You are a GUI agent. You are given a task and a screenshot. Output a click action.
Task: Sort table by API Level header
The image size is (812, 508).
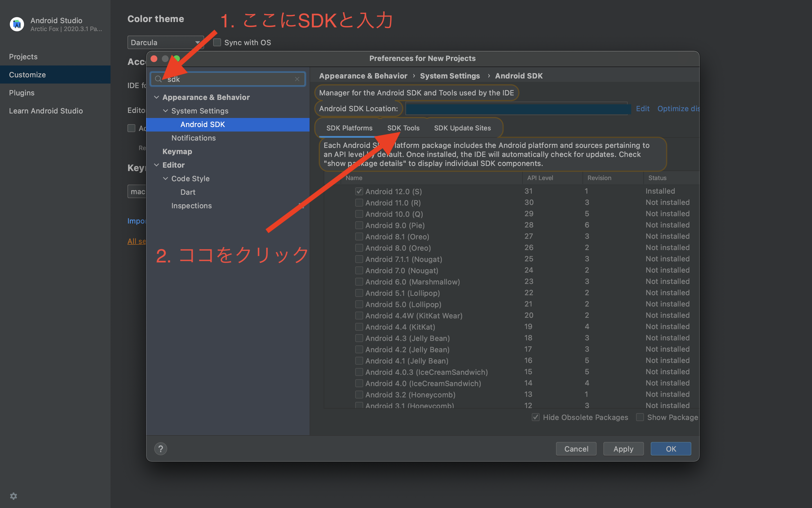[552, 178]
